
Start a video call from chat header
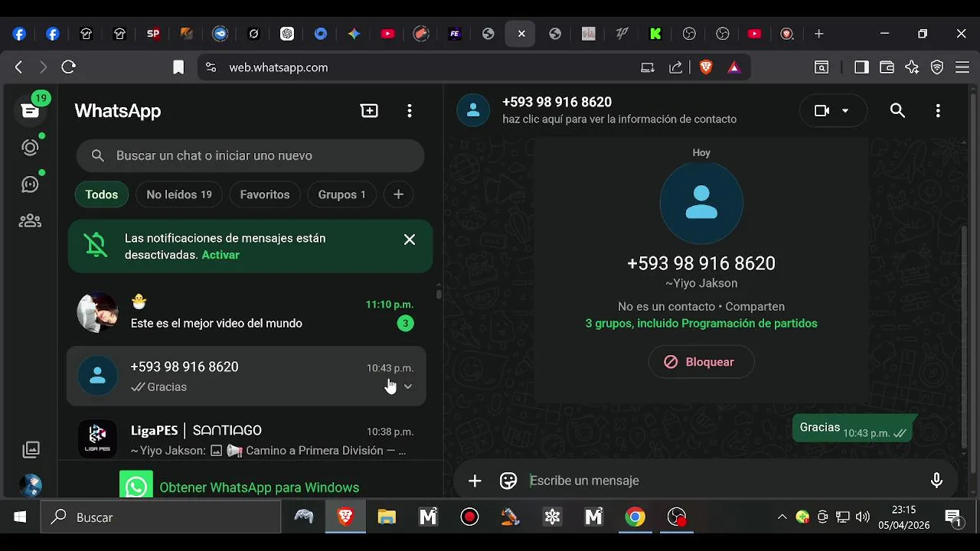pos(822,111)
